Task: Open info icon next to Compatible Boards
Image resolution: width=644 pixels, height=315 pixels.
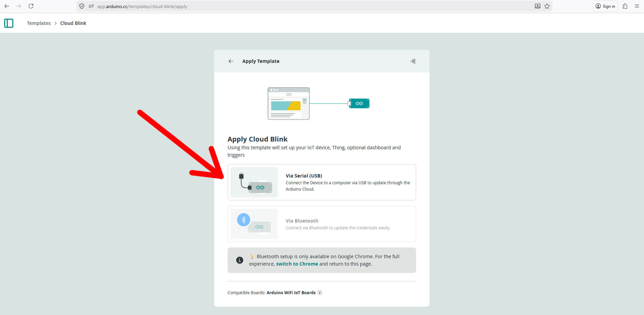Action: [x=320, y=292]
